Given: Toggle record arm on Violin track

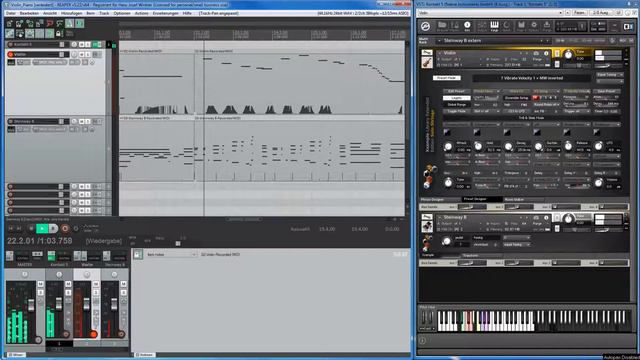Looking at the screenshot, I should (x=10, y=54).
